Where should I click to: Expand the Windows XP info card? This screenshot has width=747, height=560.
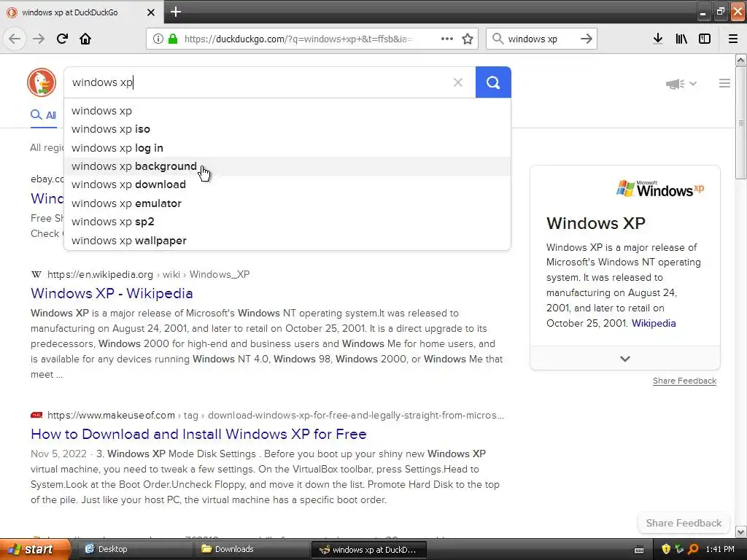(x=625, y=359)
